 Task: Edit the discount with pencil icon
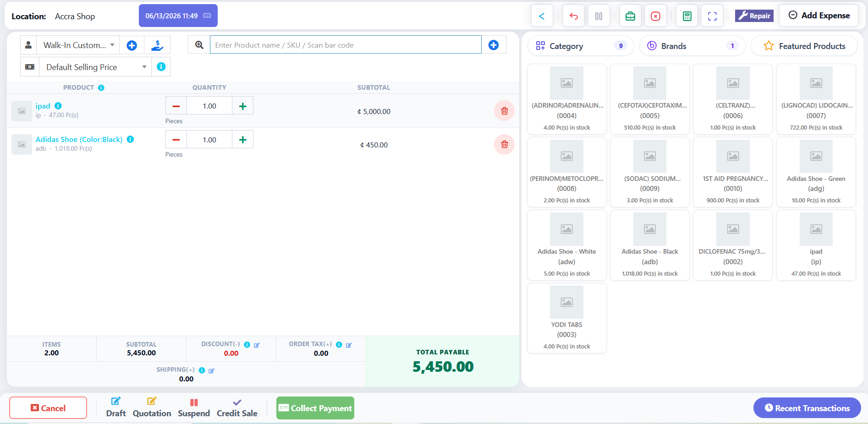click(x=257, y=345)
